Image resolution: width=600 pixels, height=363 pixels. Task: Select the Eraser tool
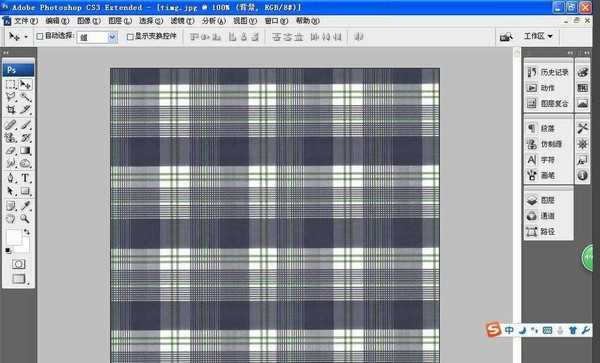click(11, 151)
